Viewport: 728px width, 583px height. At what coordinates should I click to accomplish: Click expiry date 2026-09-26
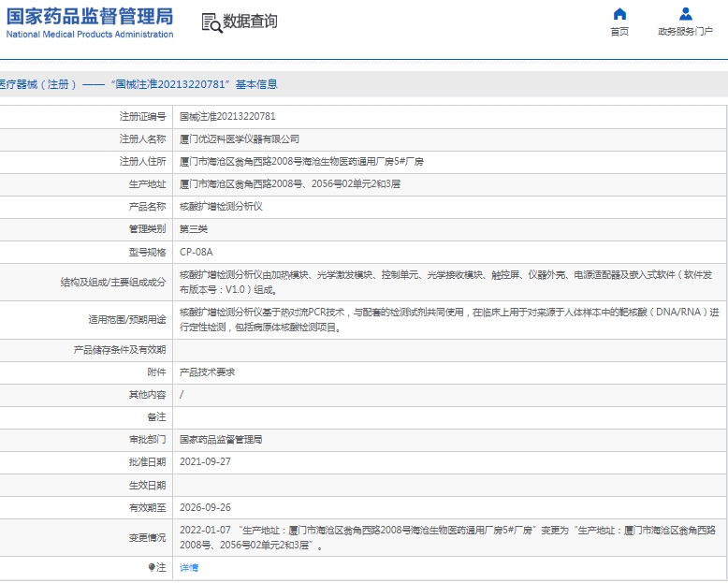point(205,508)
